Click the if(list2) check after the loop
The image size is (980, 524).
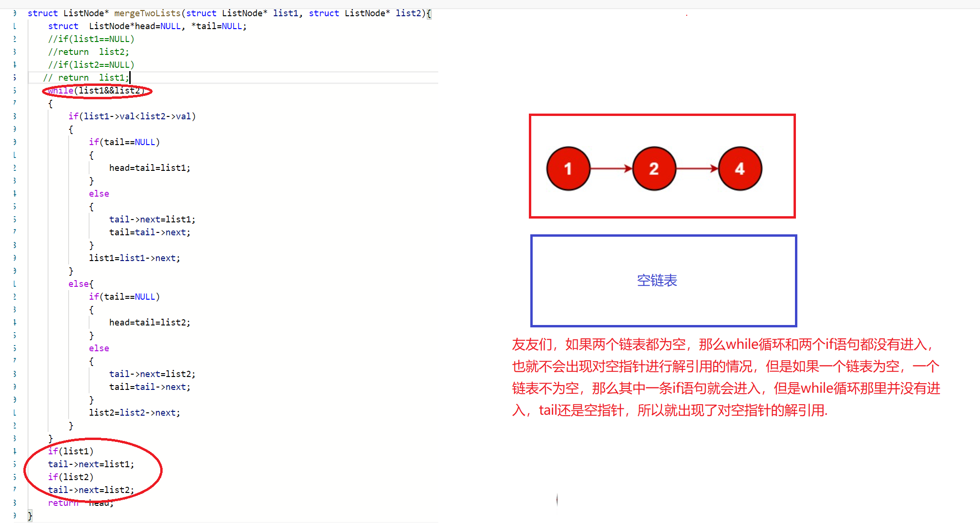[71, 477]
